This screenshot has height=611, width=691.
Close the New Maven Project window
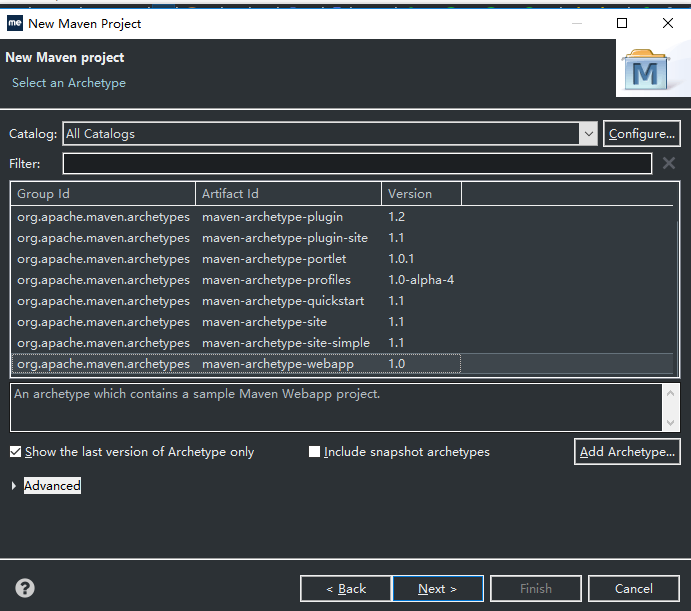[668, 23]
